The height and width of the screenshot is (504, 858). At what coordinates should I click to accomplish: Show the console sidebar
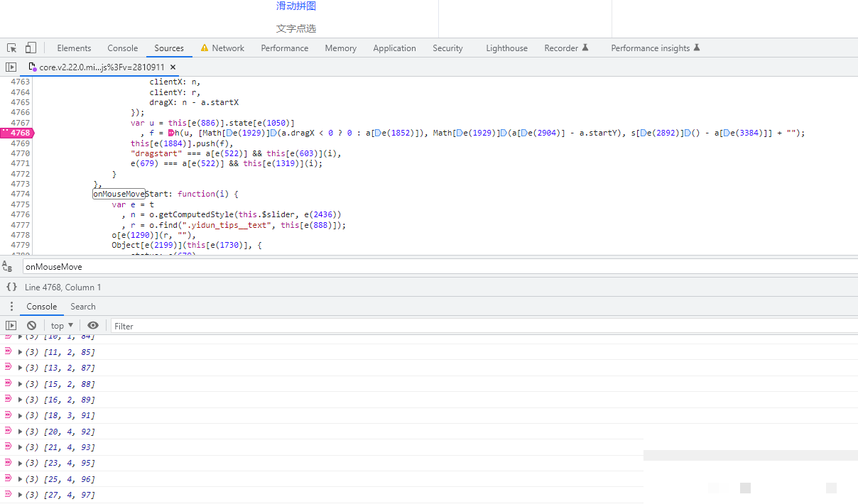11,326
